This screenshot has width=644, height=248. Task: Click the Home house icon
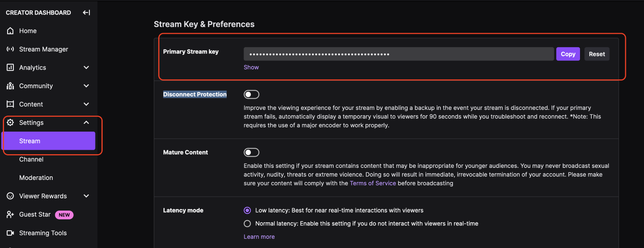click(x=10, y=31)
